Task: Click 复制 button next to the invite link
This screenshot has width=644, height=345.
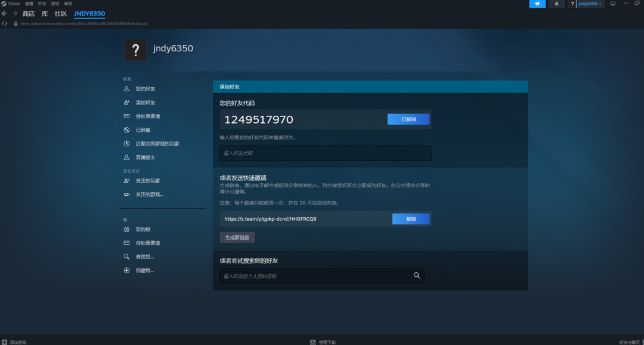Action: point(411,219)
